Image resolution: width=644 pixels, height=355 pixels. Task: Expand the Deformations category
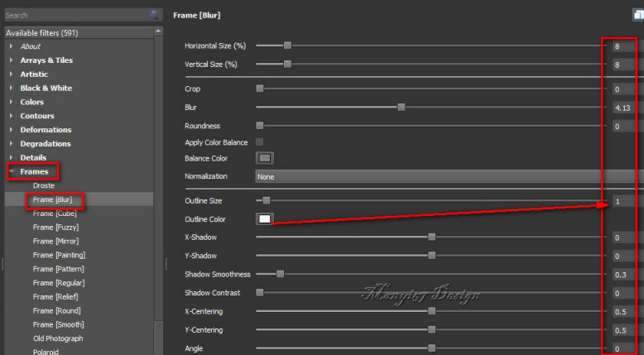[12, 130]
